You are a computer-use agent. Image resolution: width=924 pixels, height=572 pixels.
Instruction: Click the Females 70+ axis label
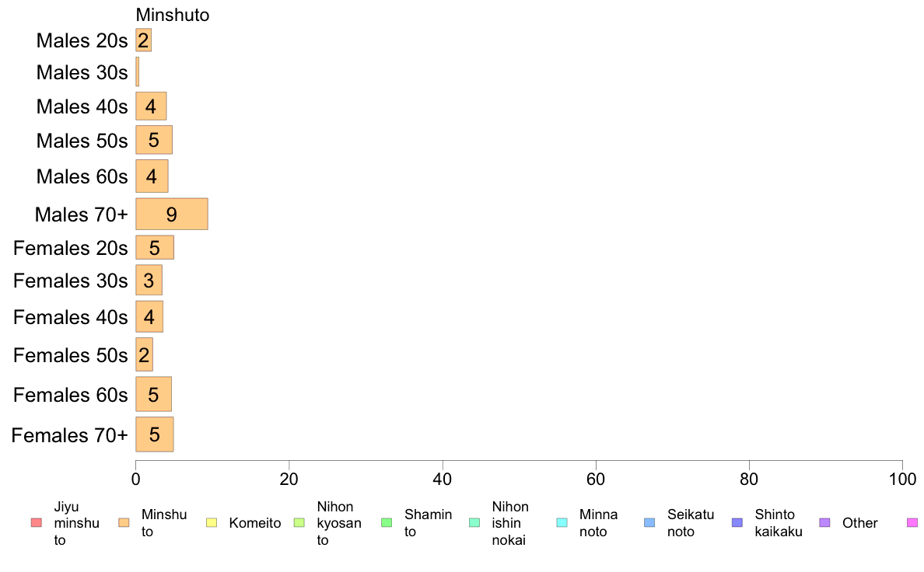pyautogui.click(x=69, y=434)
